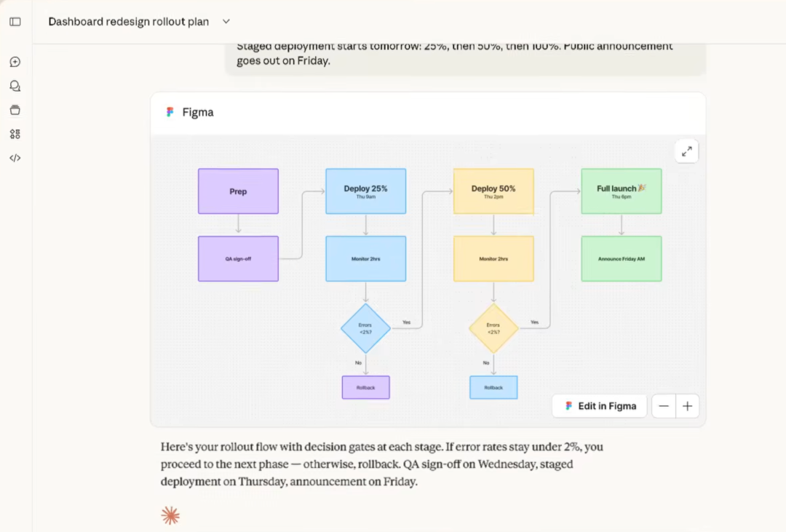Screen dimensions: 786x532
Task: Open the artifacts icon in sidebar
Action: (x=15, y=134)
